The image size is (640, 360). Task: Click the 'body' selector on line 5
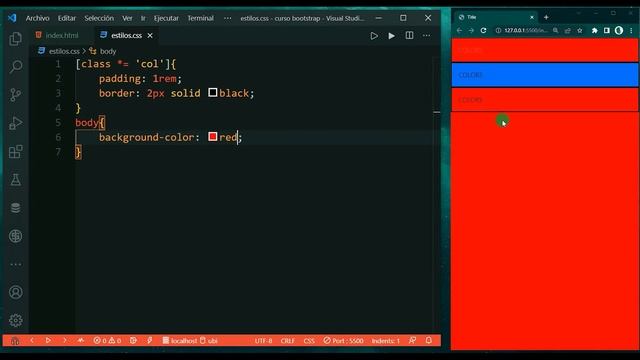click(87, 122)
